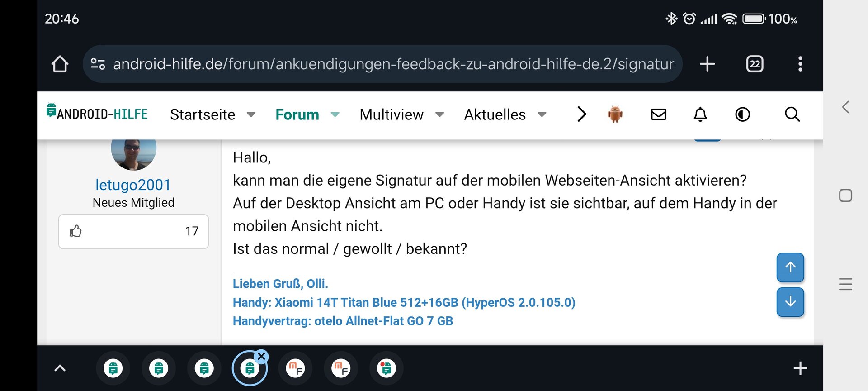The height and width of the screenshot is (391, 868).
Task: Show more navigation items with right chevron
Action: click(x=582, y=114)
